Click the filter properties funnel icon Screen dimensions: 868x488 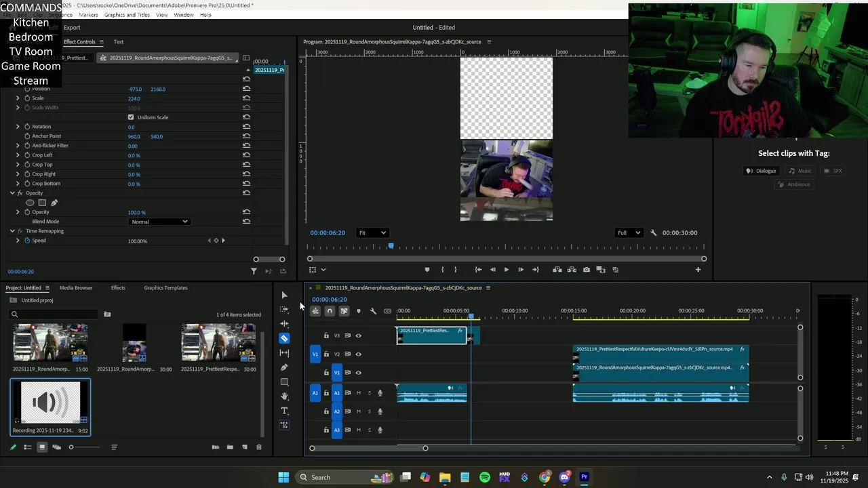(254, 271)
